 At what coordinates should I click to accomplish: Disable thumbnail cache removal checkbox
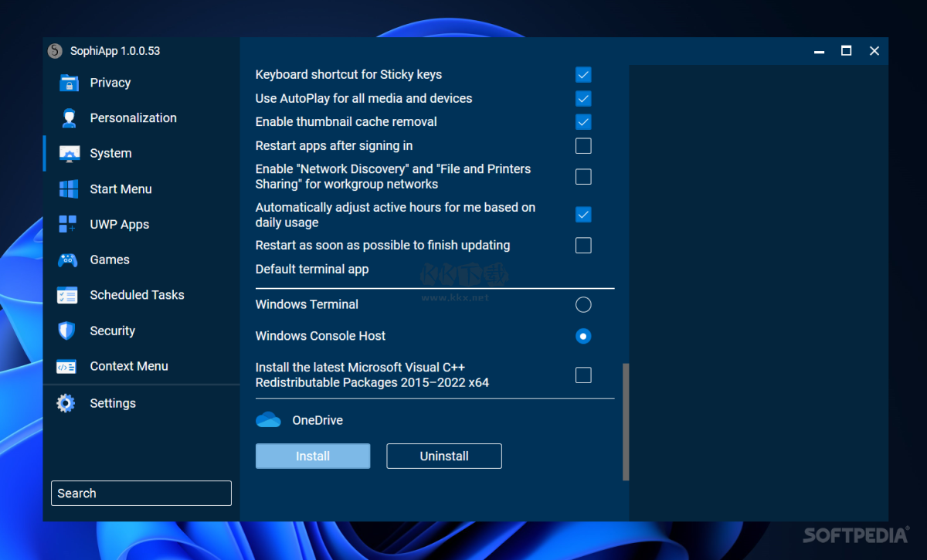point(583,122)
